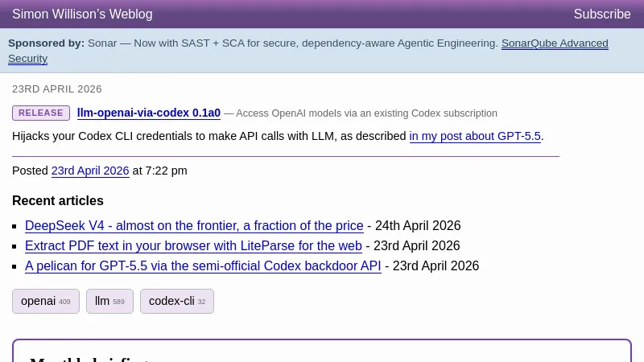Open the llm-openai-via-codex 0.1a0 release link
This screenshot has height=362, width=644.
[x=149, y=113]
